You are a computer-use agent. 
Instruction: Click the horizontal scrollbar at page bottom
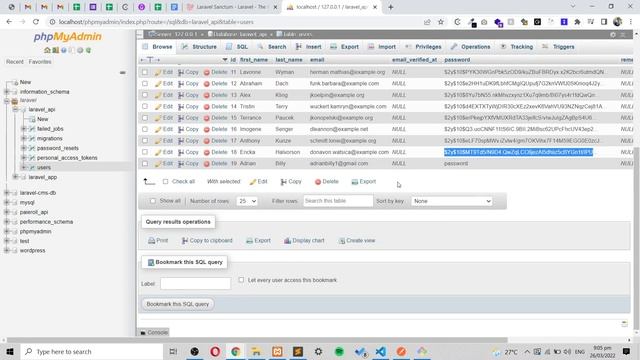(257, 340)
